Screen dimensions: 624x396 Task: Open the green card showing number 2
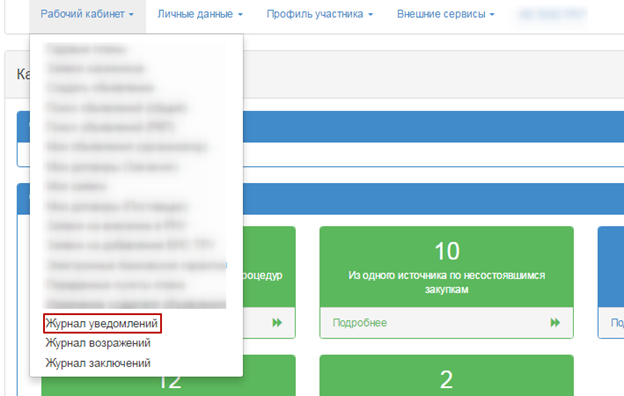[447, 375]
